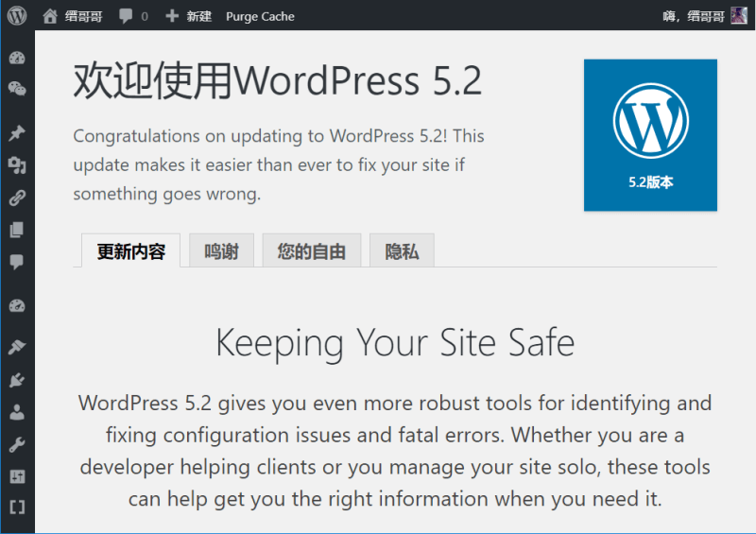The width and height of the screenshot is (756, 534).
Task: Open the Links chain icon
Action: click(16, 198)
